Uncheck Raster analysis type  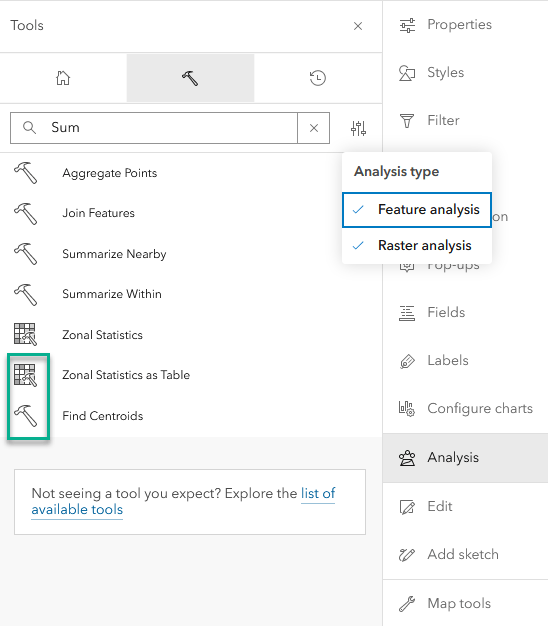click(417, 246)
